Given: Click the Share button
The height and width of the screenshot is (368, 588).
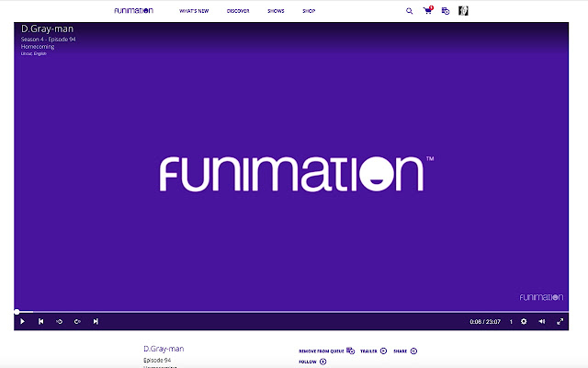Looking at the screenshot, I should (405, 351).
